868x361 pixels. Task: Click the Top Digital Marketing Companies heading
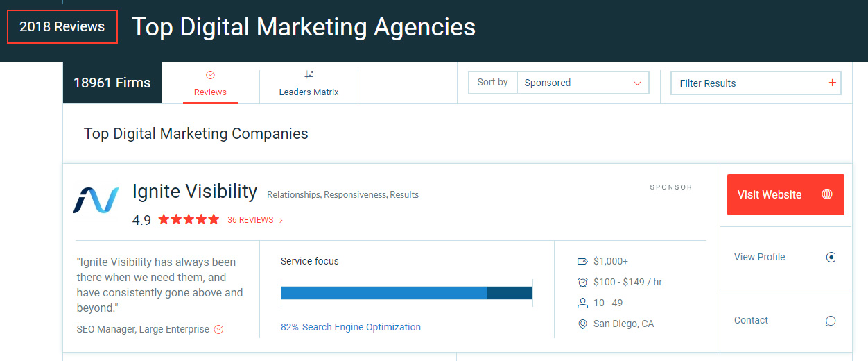click(x=196, y=133)
